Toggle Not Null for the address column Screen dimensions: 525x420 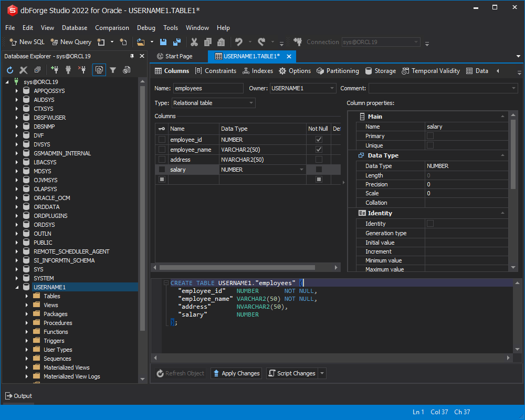[318, 159]
